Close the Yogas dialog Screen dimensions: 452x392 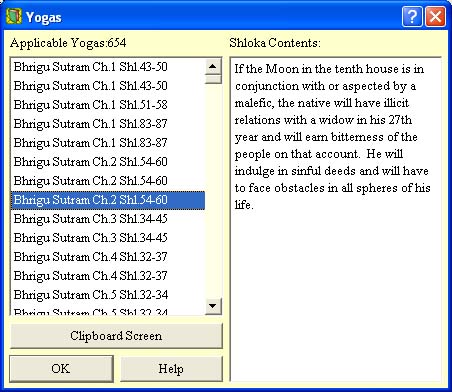point(435,16)
